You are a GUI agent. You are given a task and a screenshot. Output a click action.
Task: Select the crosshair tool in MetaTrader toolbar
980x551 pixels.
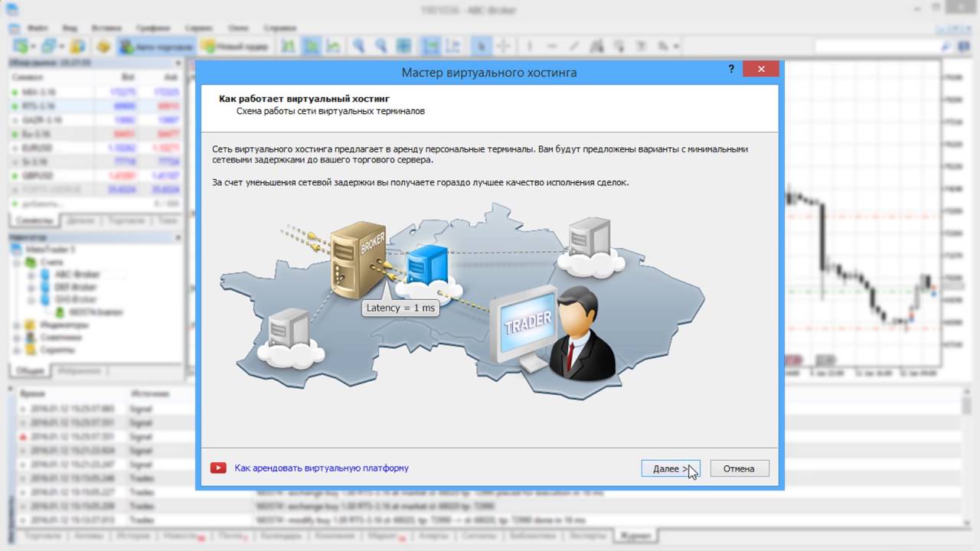point(504,46)
